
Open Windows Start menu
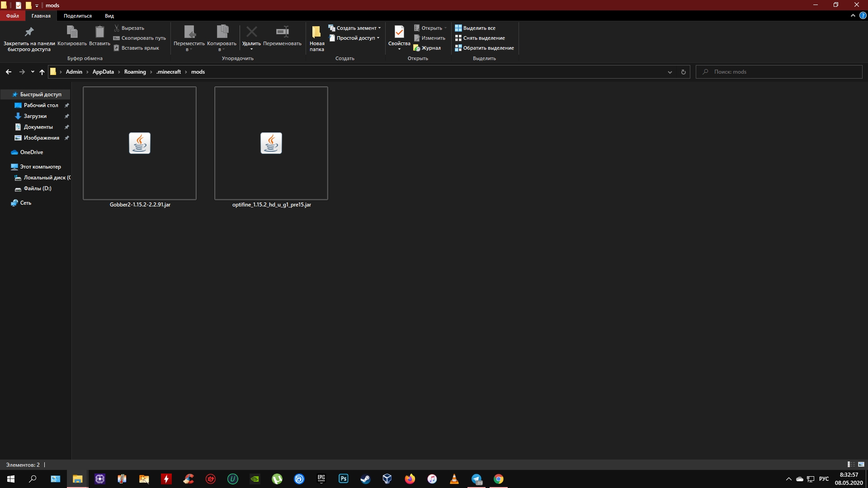[x=11, y=479]
